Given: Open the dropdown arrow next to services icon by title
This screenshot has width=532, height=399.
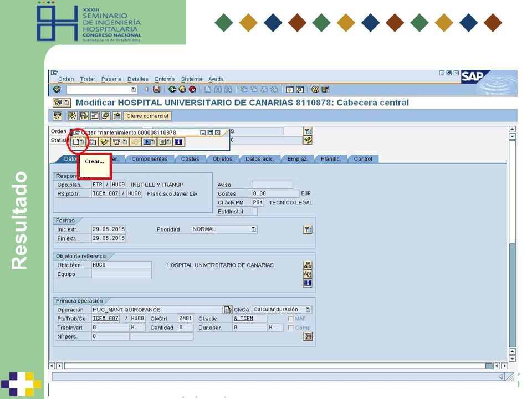Looking at the screenshot, I should 66,103.
